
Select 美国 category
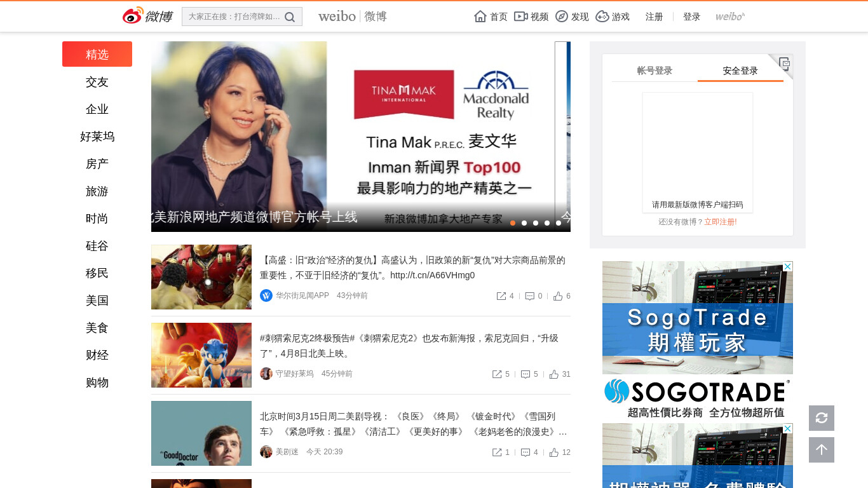[x=97, y=301]
